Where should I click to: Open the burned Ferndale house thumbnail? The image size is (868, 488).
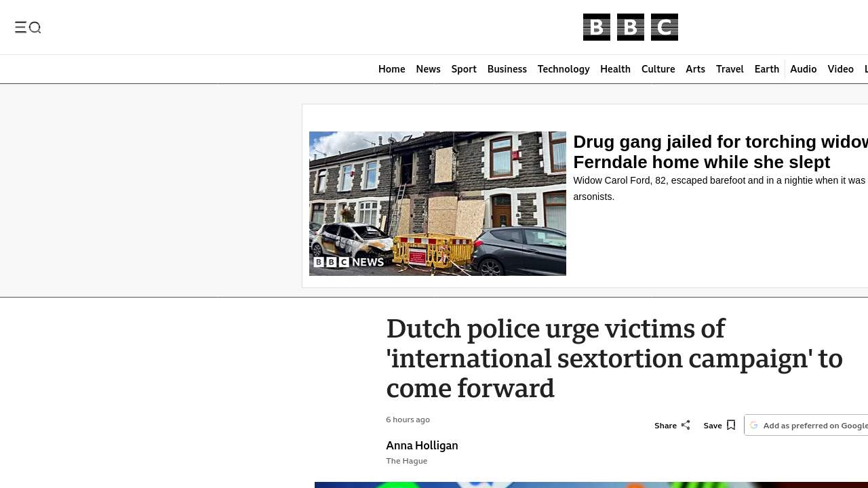click(x=437, y=203)
